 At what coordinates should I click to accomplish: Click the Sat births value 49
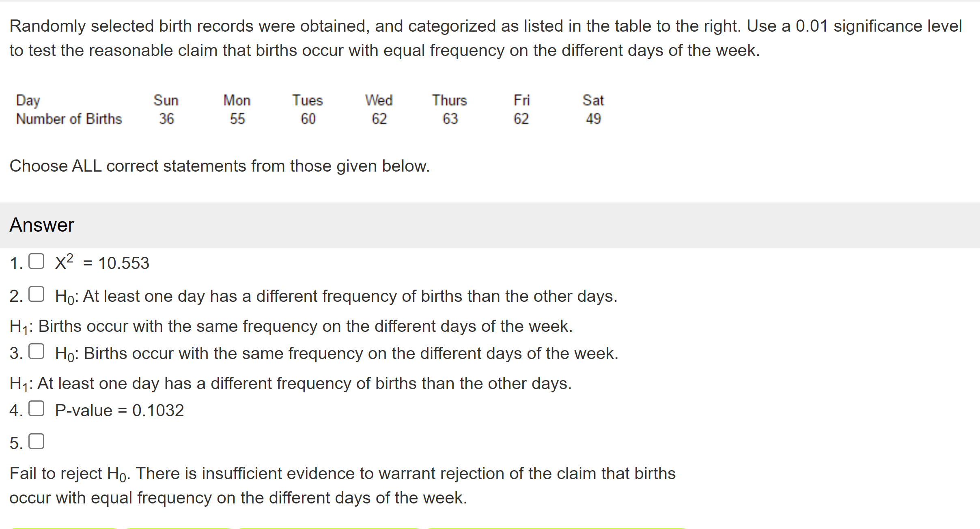point(593,119)
